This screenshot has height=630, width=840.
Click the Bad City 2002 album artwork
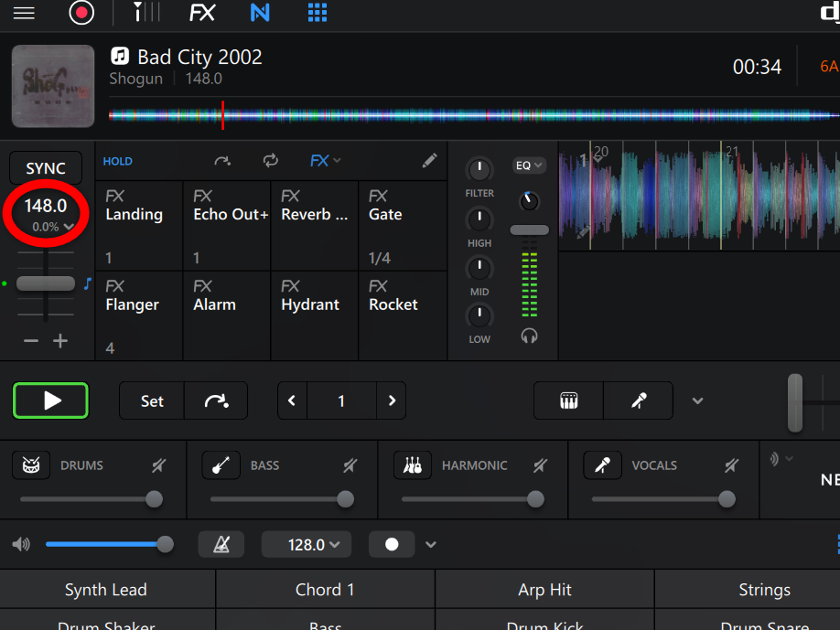click(x=53, y=86)
